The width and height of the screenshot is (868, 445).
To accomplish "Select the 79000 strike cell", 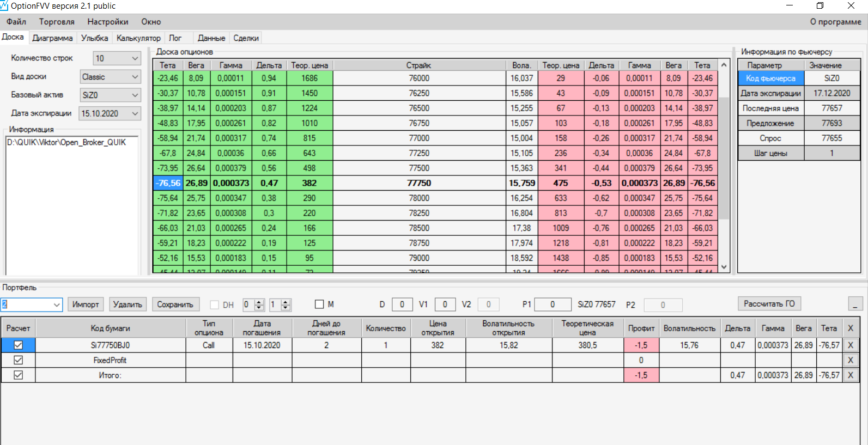I will 419,258.
